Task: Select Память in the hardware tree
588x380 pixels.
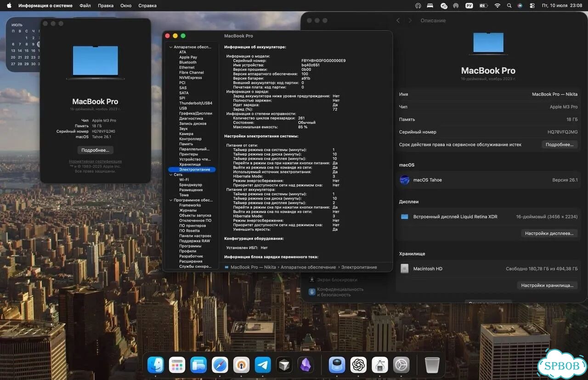Action: pos(186,144)
